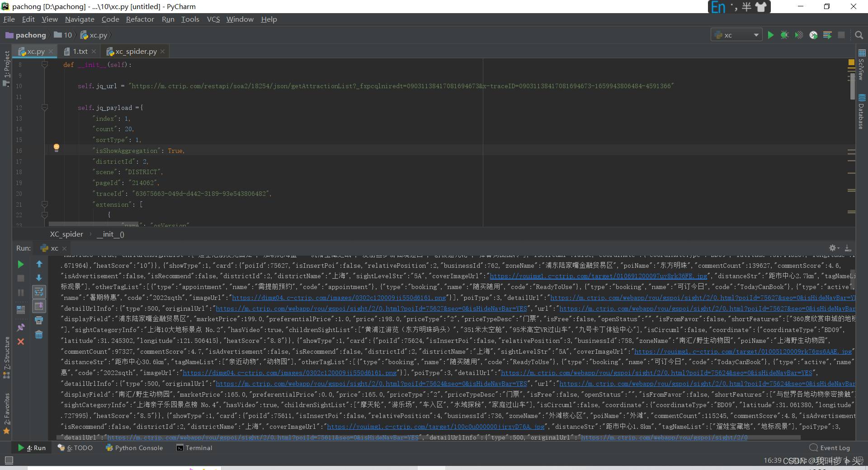Viewport: 868px width, 470px height.
Task: Switch to the xc_spider.py editor tab
Action: [136, 52]
